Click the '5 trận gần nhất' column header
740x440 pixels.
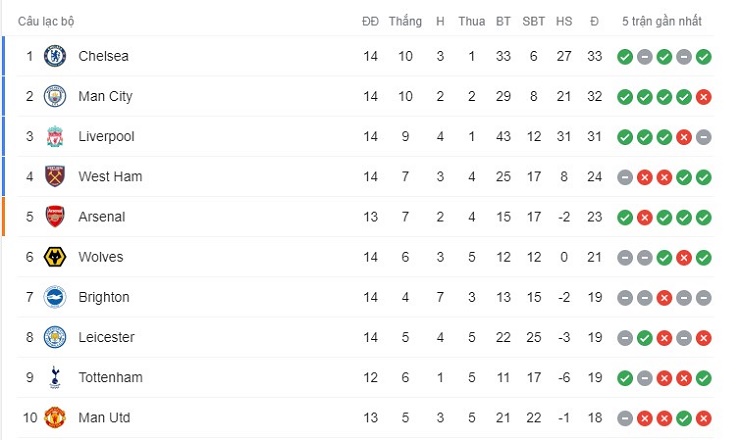click(662, 21)
